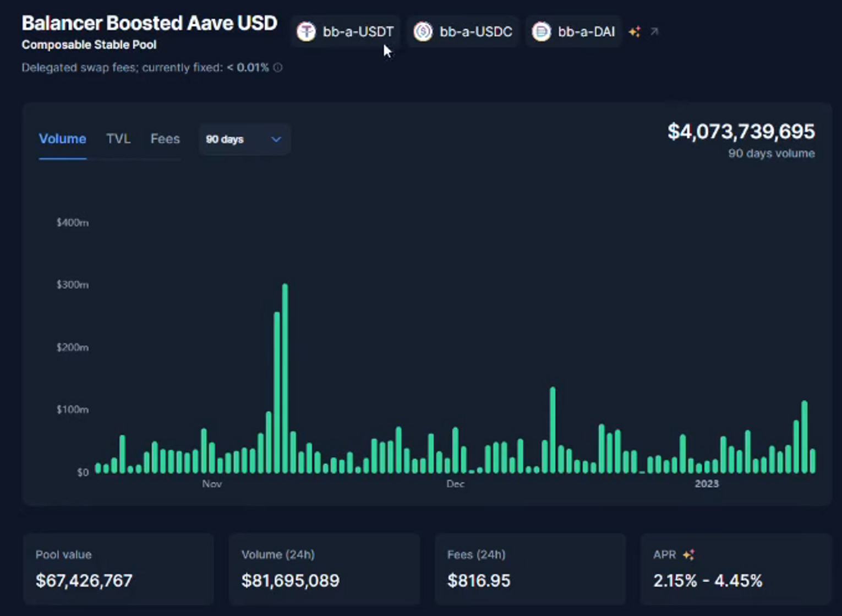Image resolution: width=842 pixels, height=616 pixels.
Task: Click the bb-a-USDT Tether token icon
Action: [x=306, y=31]
